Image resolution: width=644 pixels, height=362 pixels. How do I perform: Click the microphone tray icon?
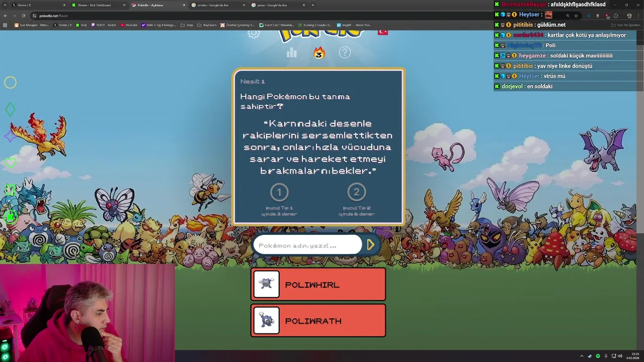tap(606, 356)
